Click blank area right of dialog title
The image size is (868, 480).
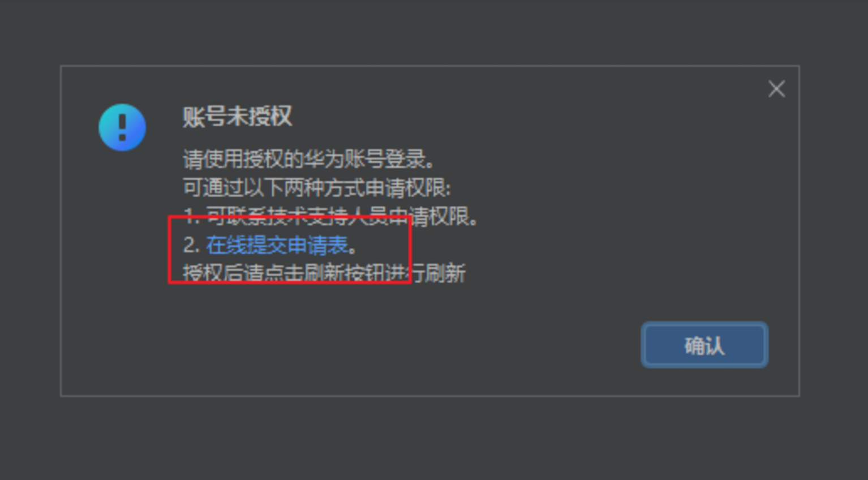point(509,117)
